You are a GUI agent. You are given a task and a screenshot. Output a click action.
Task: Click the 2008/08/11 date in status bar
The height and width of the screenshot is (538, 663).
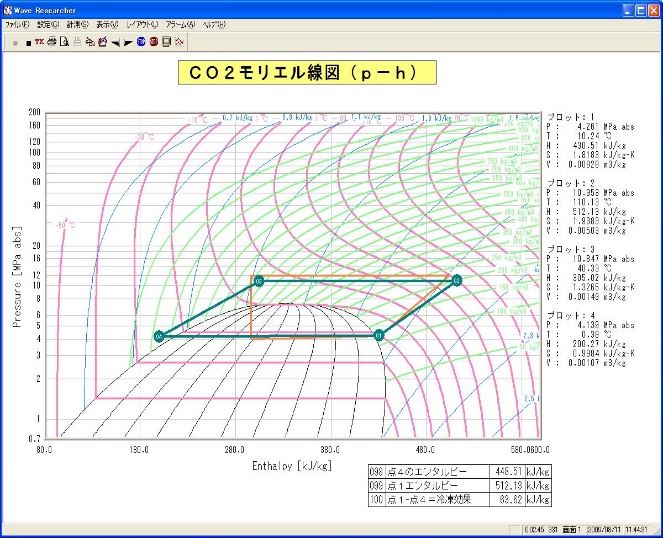click(605, 530)
